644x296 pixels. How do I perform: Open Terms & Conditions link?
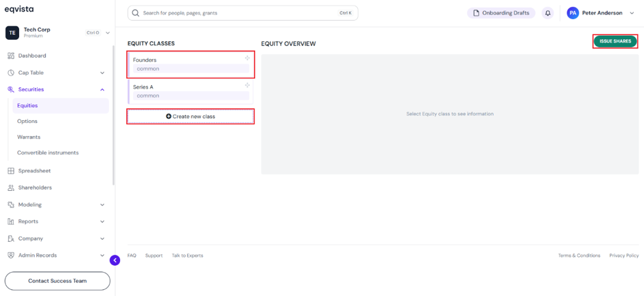[x=579, y=255]
